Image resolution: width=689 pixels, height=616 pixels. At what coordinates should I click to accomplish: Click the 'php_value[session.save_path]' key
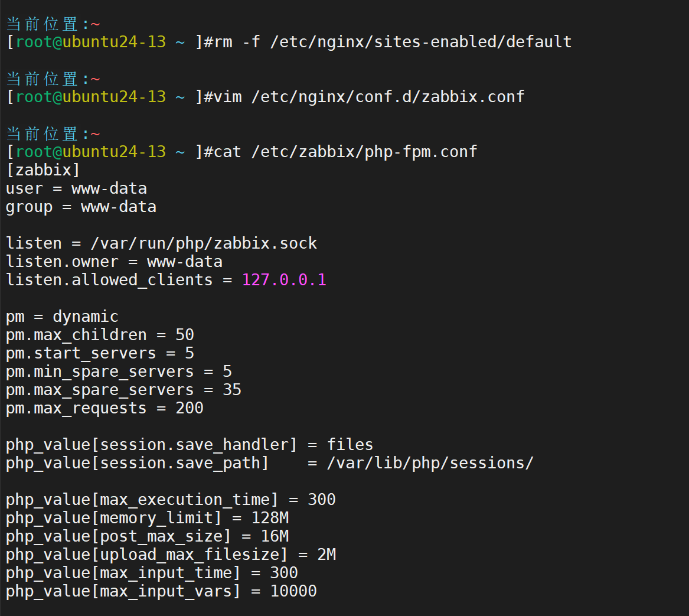coord(138,464)
